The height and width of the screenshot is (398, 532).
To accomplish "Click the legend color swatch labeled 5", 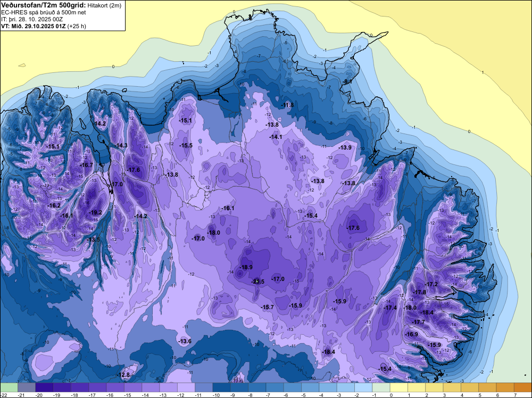I will (x=487, y=387).
